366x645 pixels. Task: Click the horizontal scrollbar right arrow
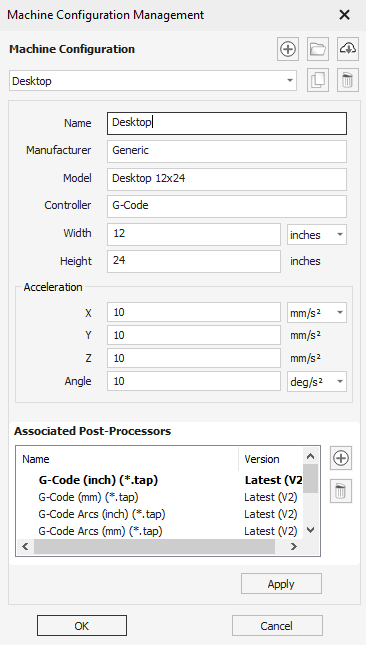coord(294,547)
